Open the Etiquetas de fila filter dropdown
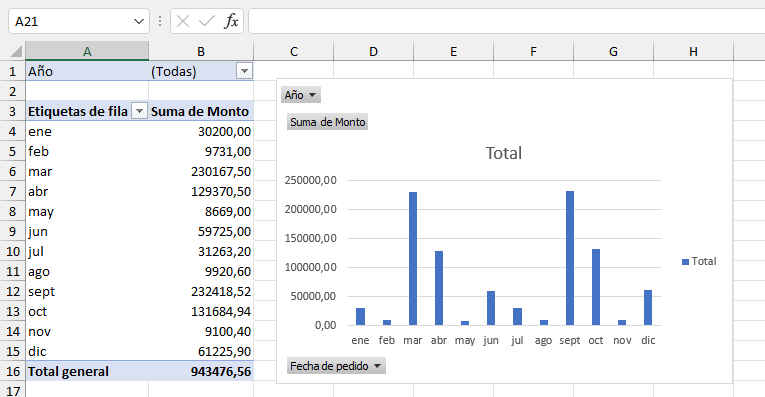This screenshot has height=397, width=765. click(x=139, y=111)
